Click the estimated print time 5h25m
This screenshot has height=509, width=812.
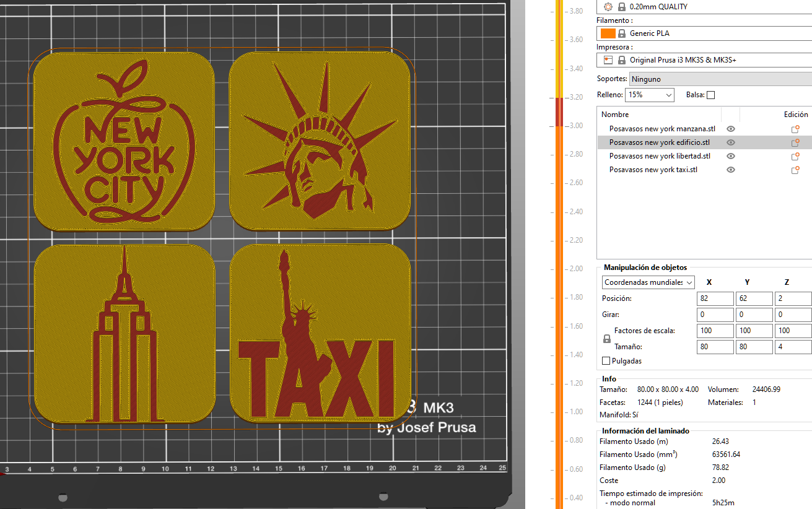(x=723, y=503)
